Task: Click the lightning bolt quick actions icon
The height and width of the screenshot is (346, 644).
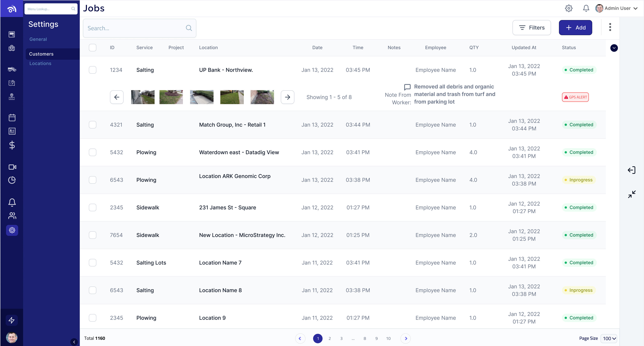Action: pyautogui.click(x=12, y=320)
